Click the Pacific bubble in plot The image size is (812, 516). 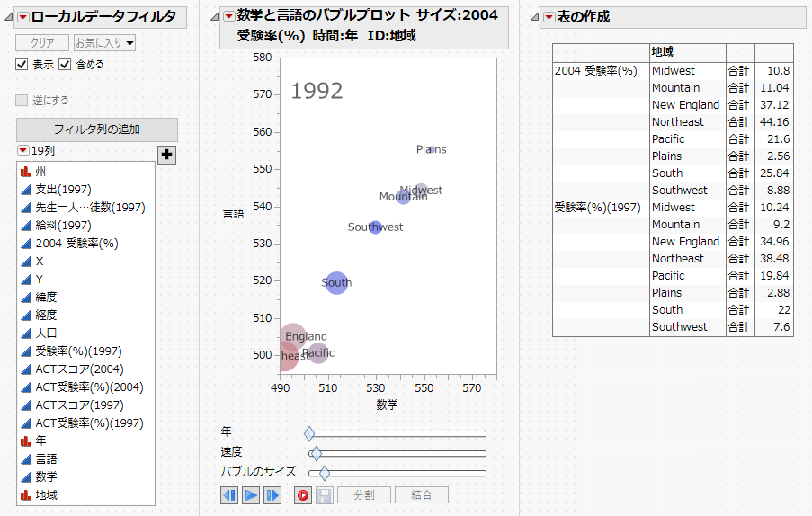[318, 353]
